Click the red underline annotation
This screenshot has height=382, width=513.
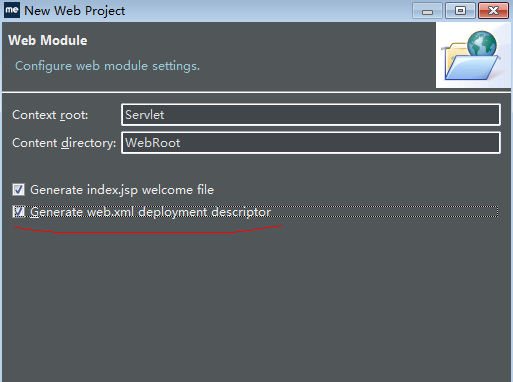tap(148, 229)
